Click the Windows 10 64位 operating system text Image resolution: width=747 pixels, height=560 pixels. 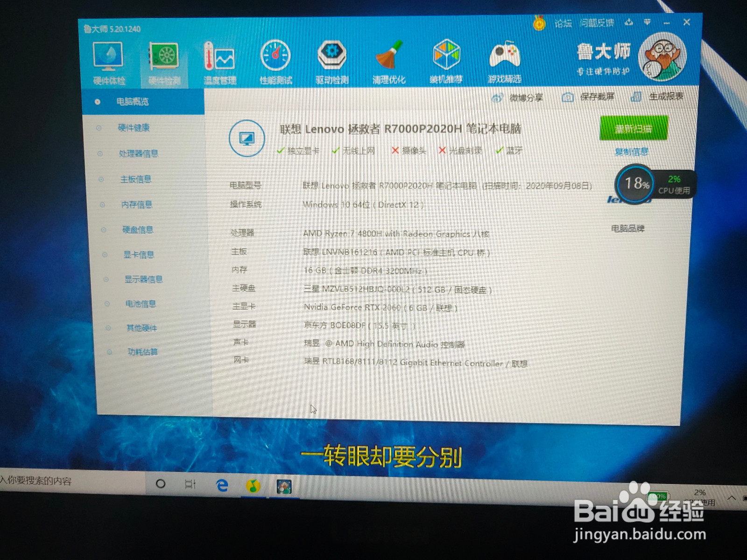coord(363,204)
